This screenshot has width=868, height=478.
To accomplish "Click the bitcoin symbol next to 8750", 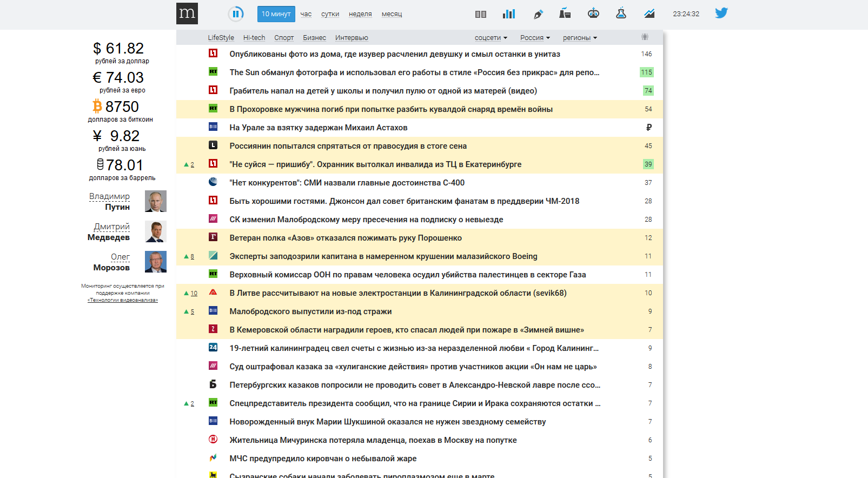I will coord(97,106).
